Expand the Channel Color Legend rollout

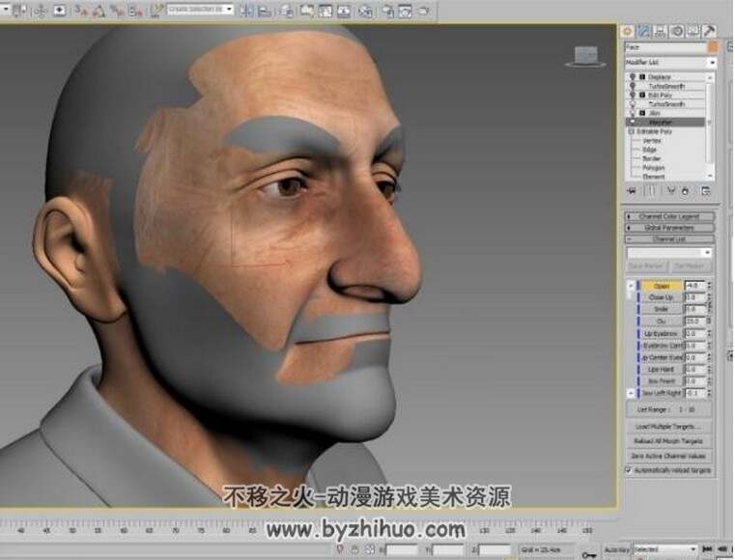[669, 216]
